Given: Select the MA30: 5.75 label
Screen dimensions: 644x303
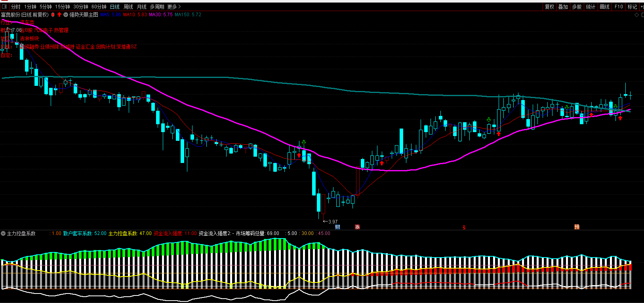Looking at the screenshot, I should click(x=161, y=15).
